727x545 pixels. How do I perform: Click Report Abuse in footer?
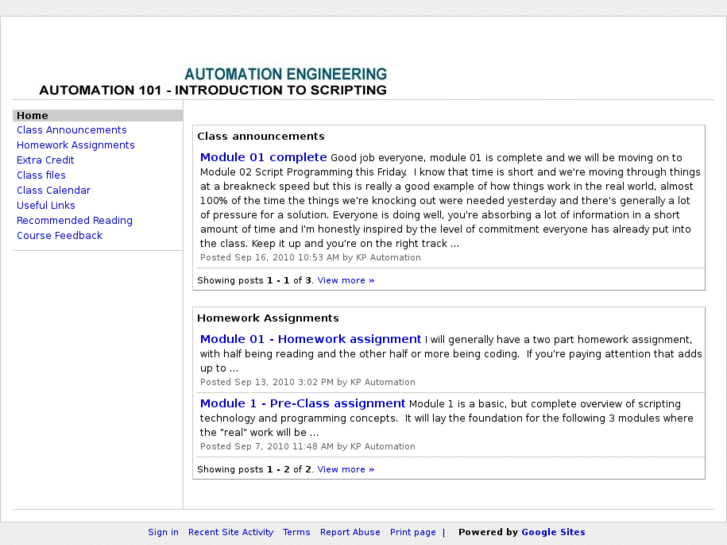350,532
